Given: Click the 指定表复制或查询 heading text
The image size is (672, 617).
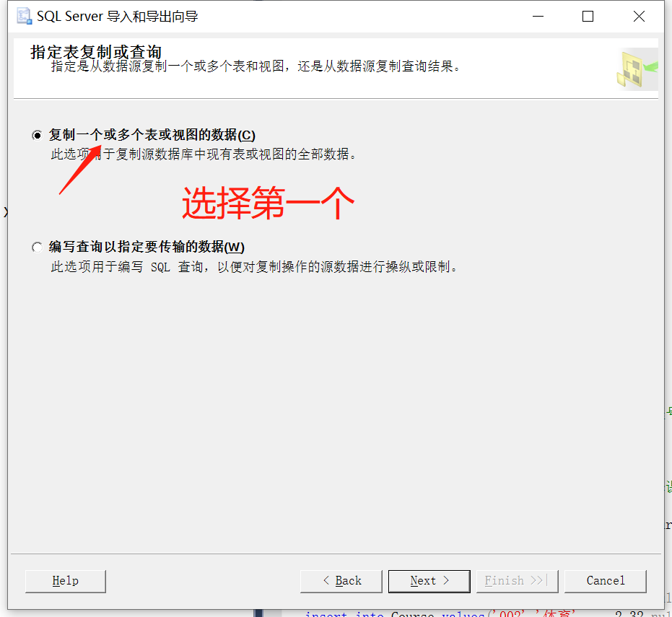Looking at the screenshot, I should click(x=96, y=52).
